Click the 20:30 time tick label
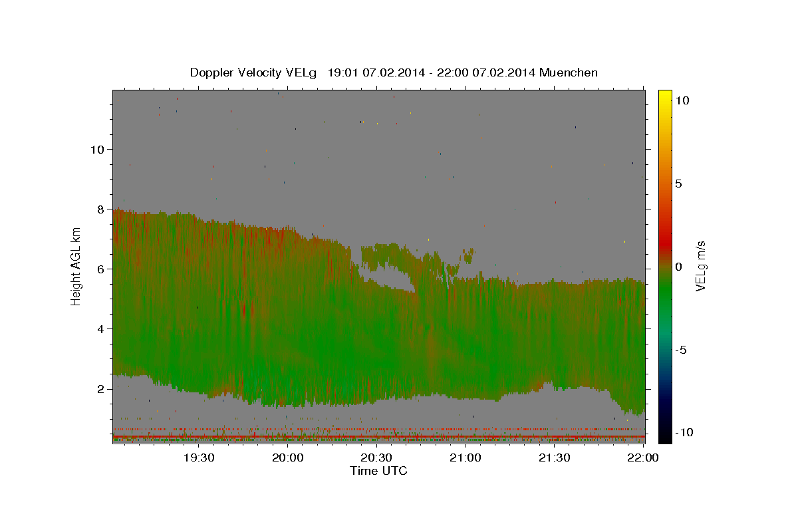This screenshot has height=532, width=798. pyautogui.click(x=376, y=458)
